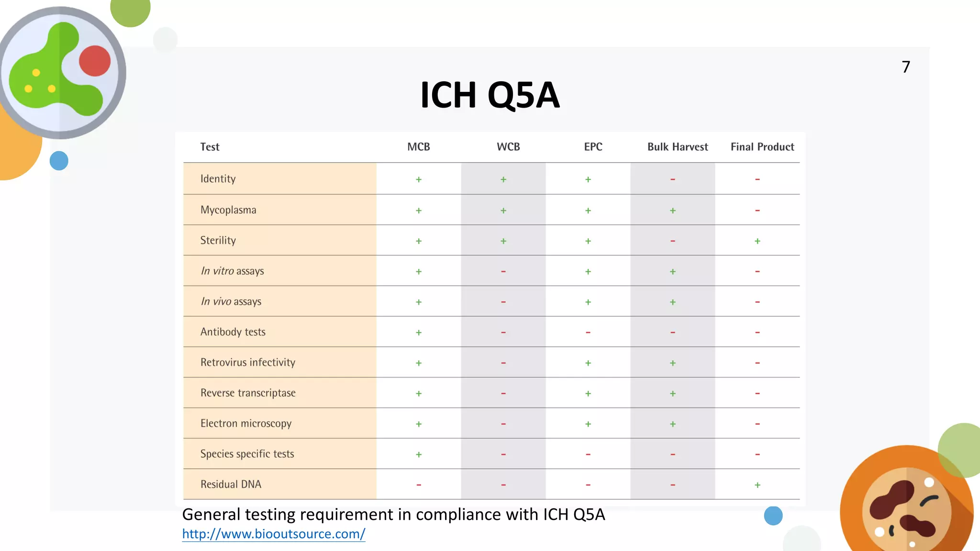Viewport: 980px width, 551px height.
Task: Click the plus sign for Mycoplasma Bulk Harvest
Action: point(673,210)
